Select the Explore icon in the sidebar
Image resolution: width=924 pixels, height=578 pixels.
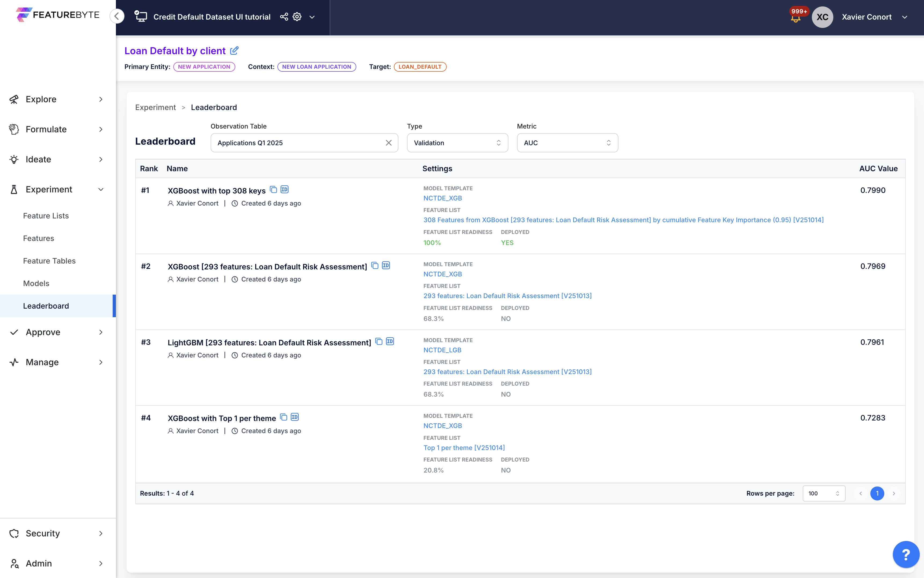[14, 99]
